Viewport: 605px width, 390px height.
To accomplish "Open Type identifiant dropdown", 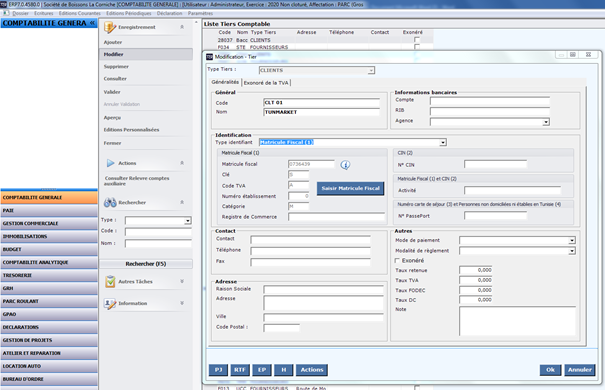I will tap(443, 142).
